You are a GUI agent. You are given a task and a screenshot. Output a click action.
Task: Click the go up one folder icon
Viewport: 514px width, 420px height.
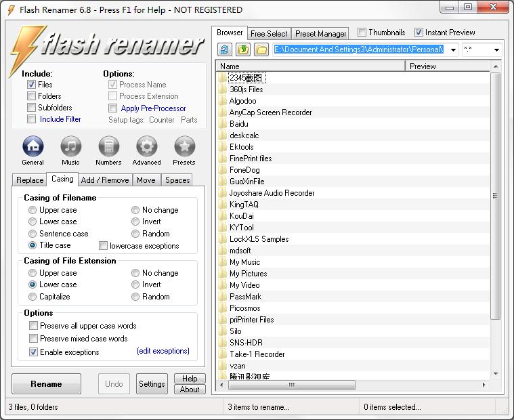pyautogui.click(x=243, y=50)
